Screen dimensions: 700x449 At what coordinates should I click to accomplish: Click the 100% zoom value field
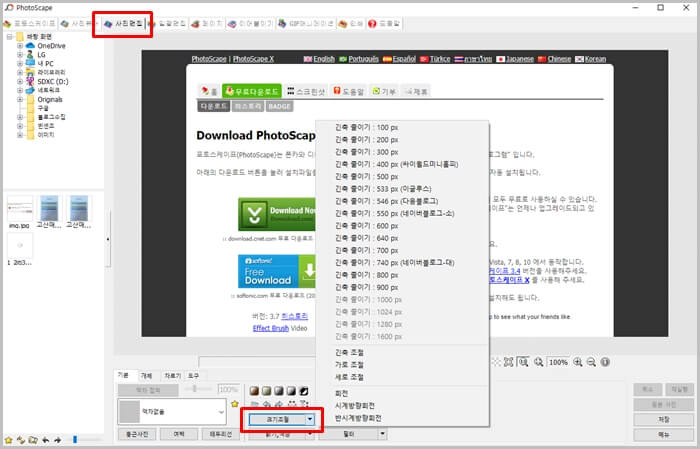(558, 362)
